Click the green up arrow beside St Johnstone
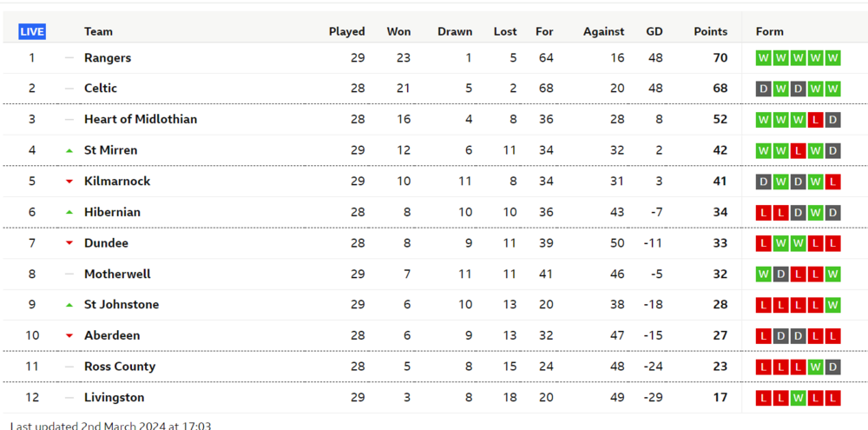 click(x=69, y=305)
